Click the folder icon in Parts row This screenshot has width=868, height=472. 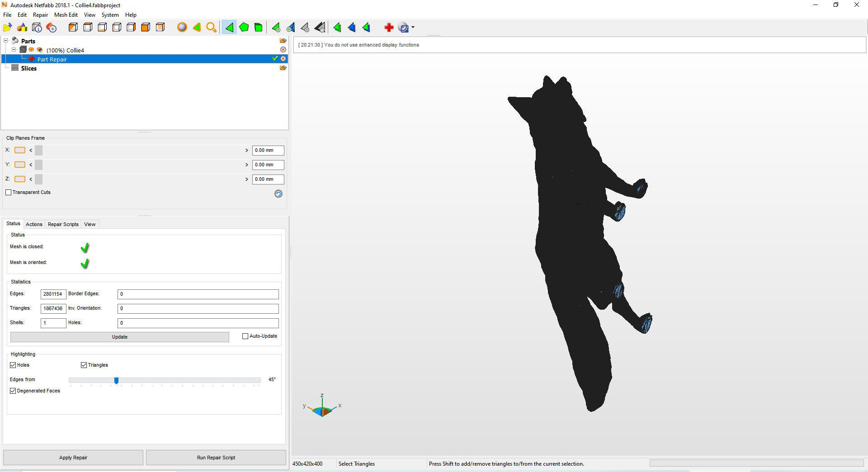click(x=283, y=41)
